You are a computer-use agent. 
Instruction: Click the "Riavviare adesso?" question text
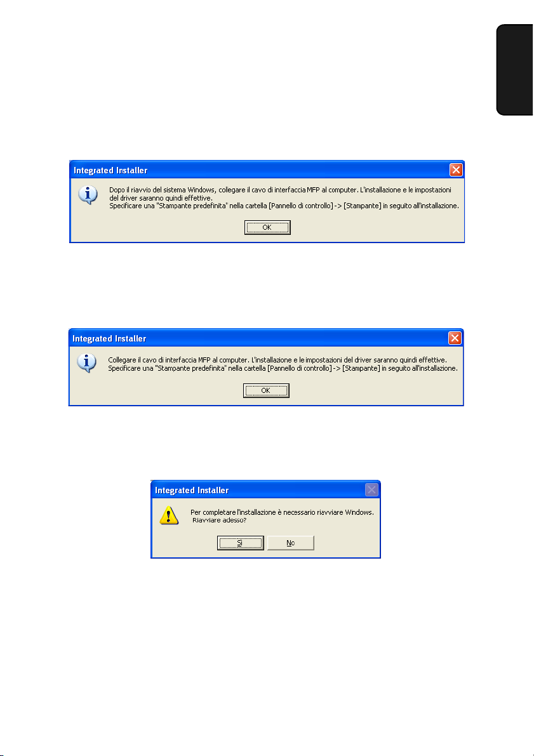click(x=220, y=521)
